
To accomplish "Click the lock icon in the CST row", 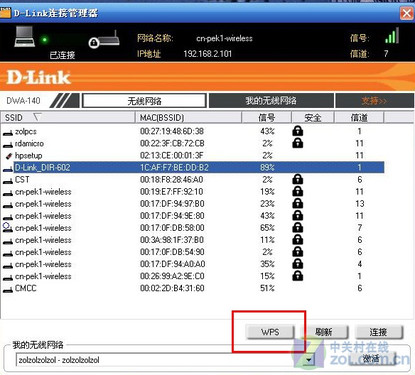I will click(298, 179).
